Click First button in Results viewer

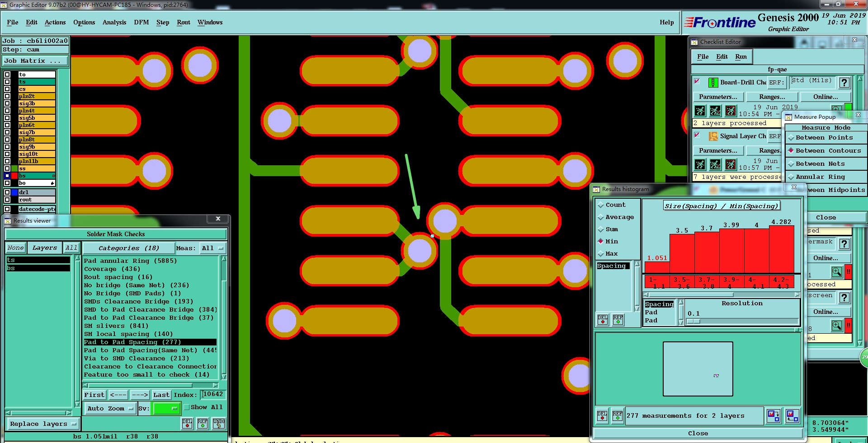(x=94, y=395)
